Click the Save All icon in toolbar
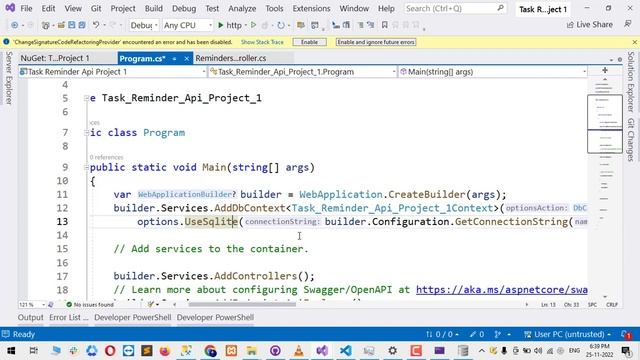The width and height of the screenshot is (640, 360). coord(82,25)
